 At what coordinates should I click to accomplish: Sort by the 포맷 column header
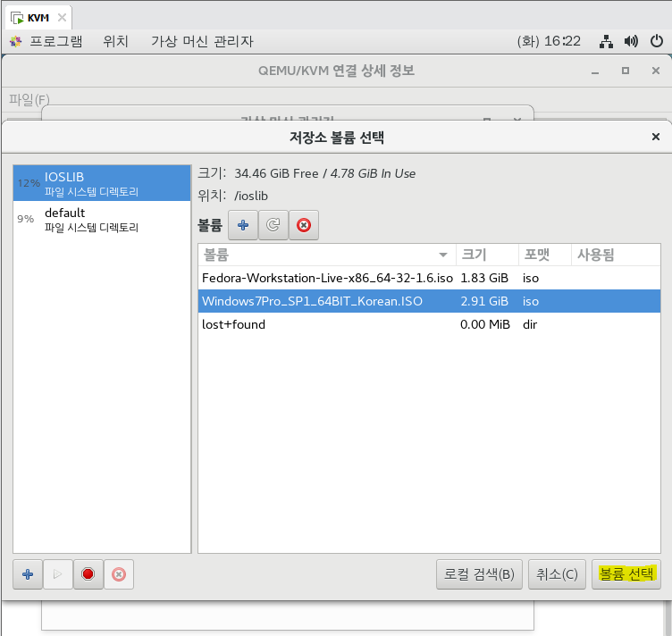tap(545, 255)
